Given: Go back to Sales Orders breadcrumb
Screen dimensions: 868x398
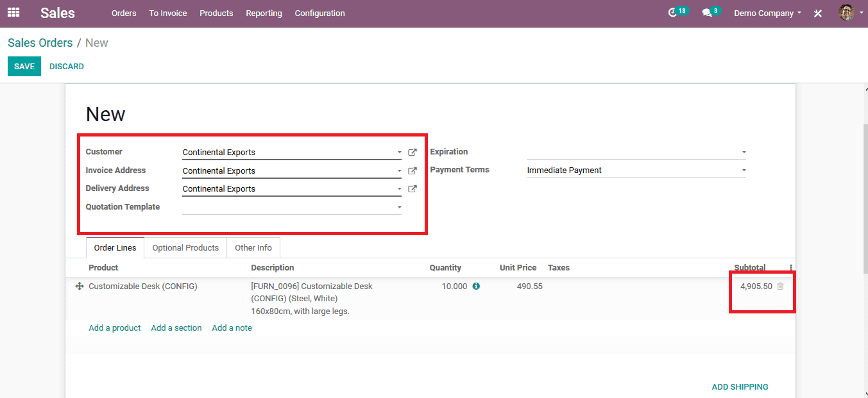Looking at the screenshot, I should [x=40, y=43].
